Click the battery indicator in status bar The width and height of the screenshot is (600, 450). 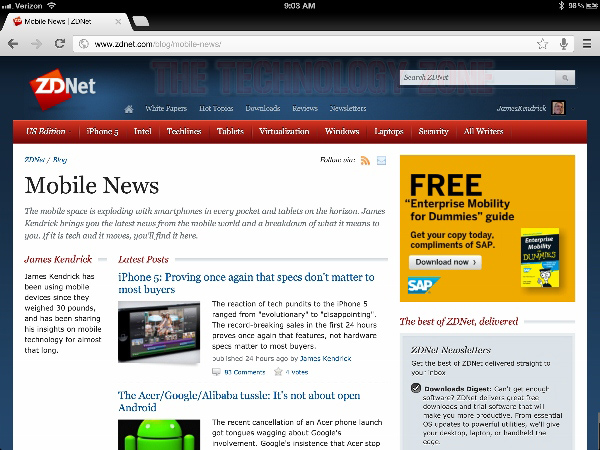click(592, 5)
